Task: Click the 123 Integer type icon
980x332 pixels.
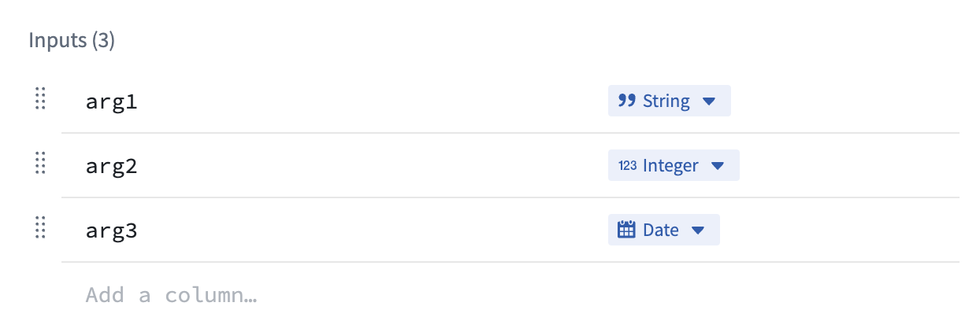Action: pyautogui.click(x=628, y=165)
